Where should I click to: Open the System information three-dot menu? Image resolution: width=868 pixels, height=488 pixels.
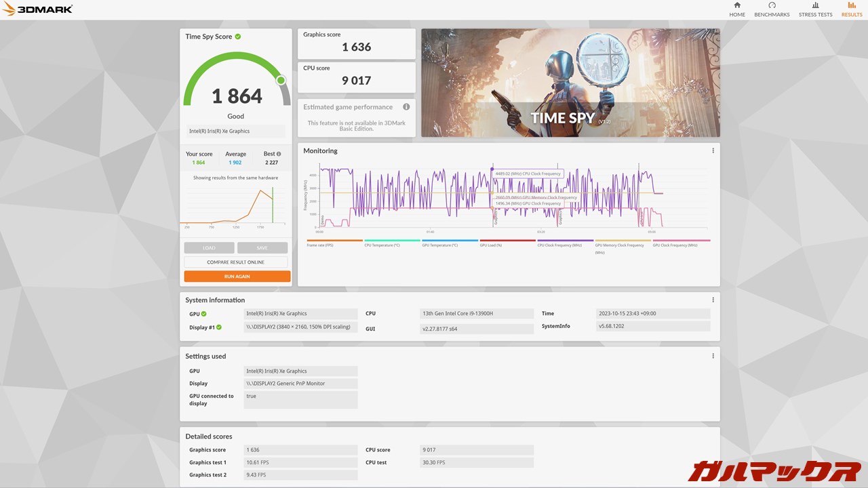pos(713,300)
